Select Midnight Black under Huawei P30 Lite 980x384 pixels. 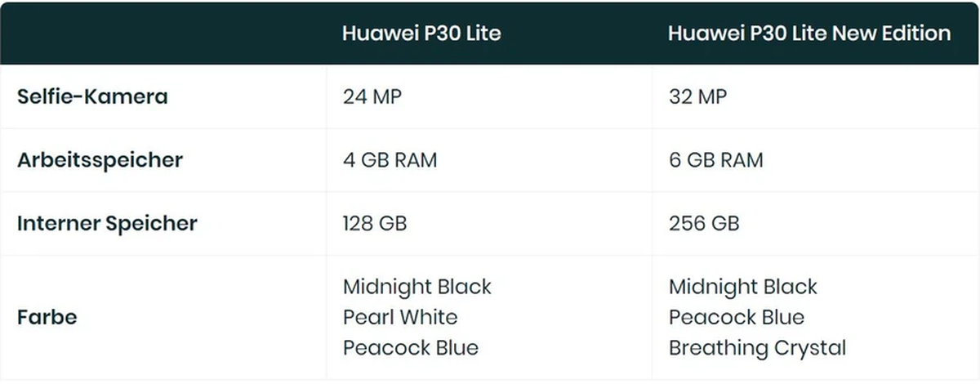click(x=417, y=287)
